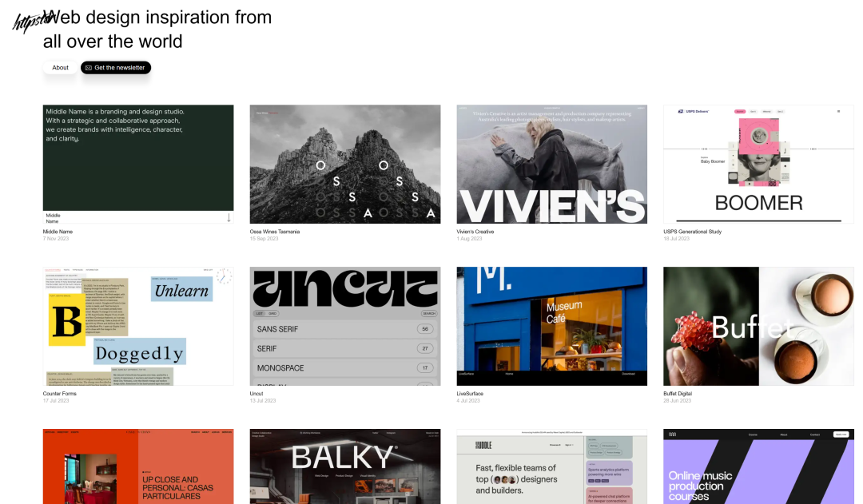Click the USPS Generational Study caption link
Screen dimensions: 863x504
pos(692,232)
